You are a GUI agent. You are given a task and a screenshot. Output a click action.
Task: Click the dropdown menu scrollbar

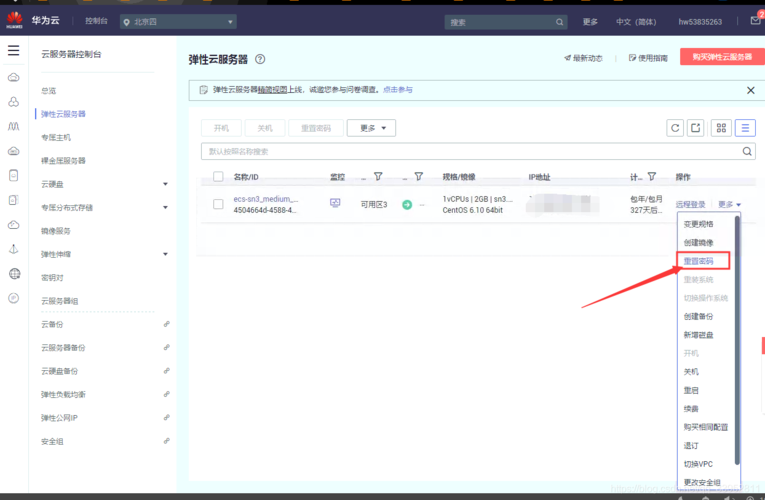[737, 340]
